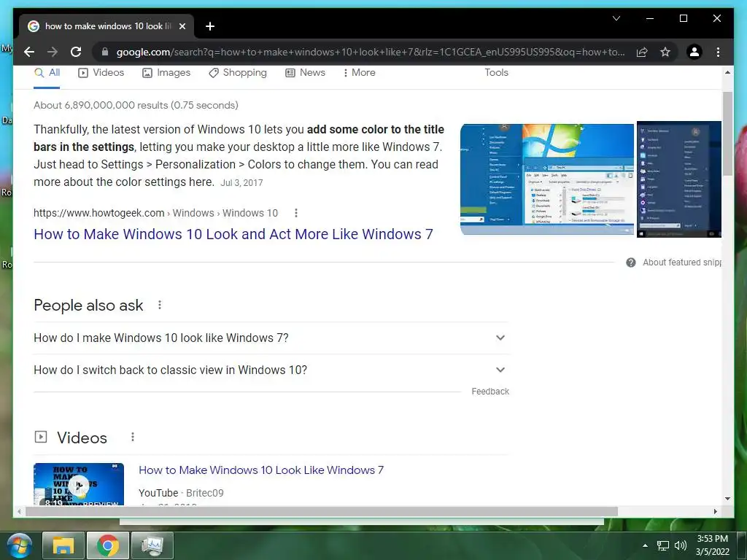
Task: Open Videos section options three-dot icon
Action: click(x=133, y=437)
